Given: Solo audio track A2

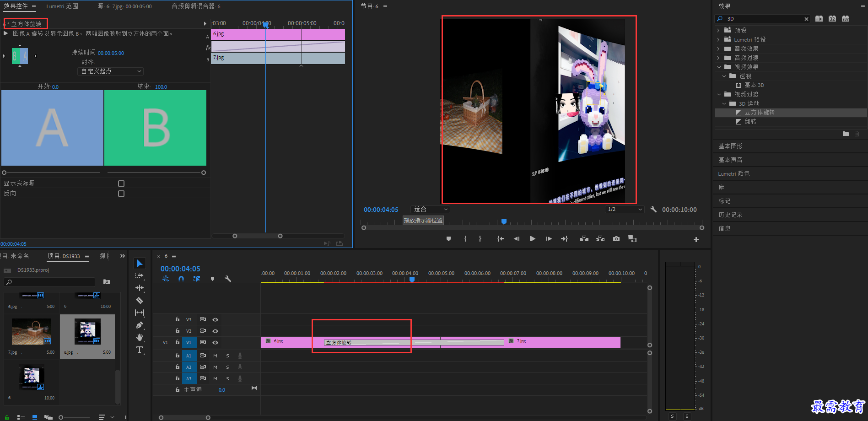Looking at the screenshot, I should 227,367.
